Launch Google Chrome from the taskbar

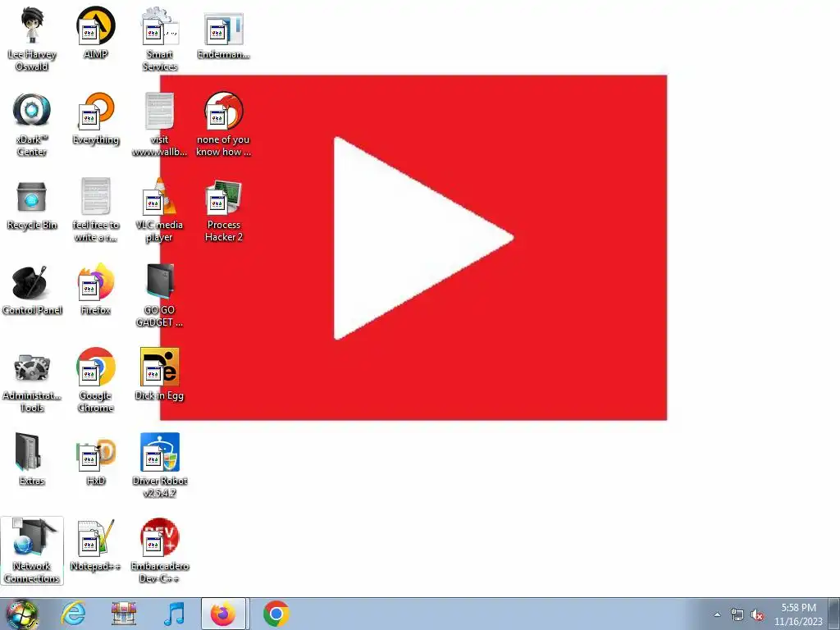click(x=276, y=614)
